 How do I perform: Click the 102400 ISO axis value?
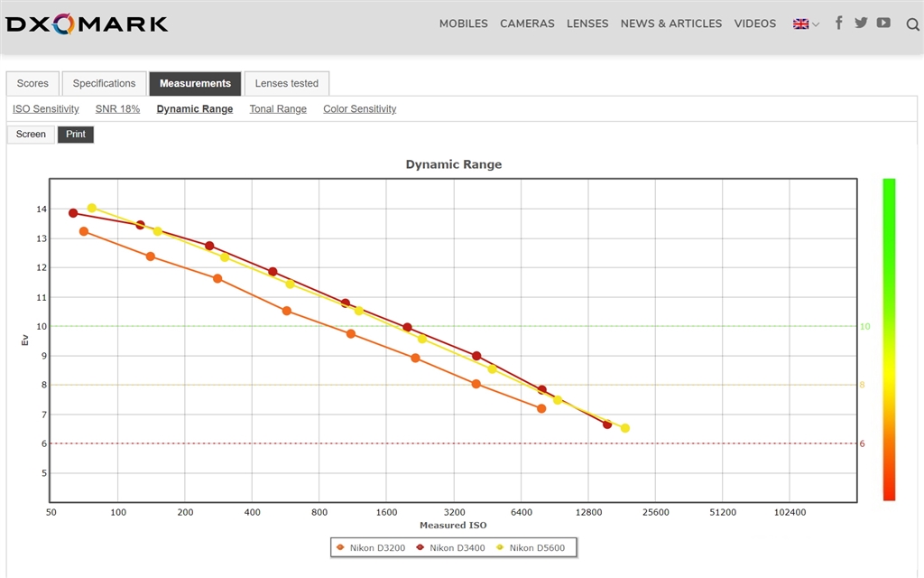pos(790,512)
